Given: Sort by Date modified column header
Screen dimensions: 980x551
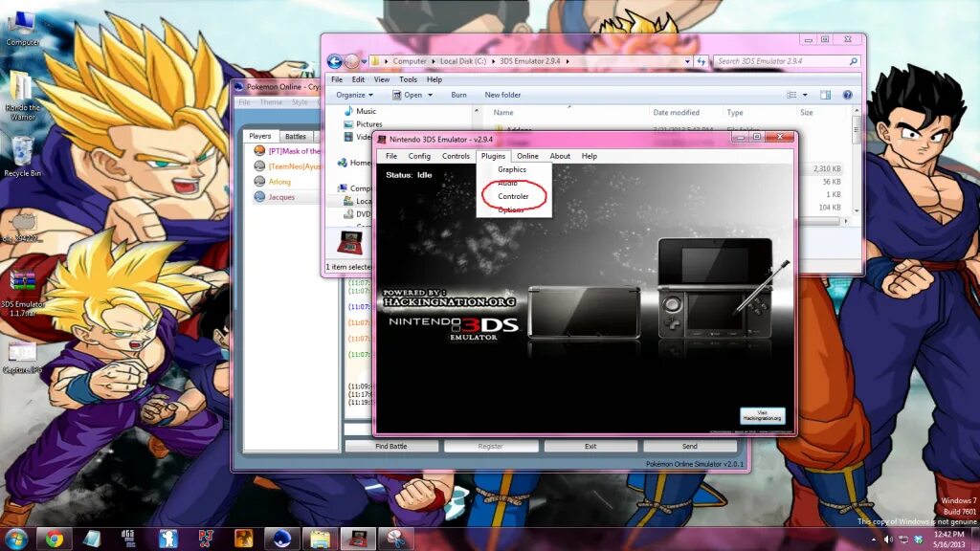Looking at the screenshot, I should (x=677, y=113).
